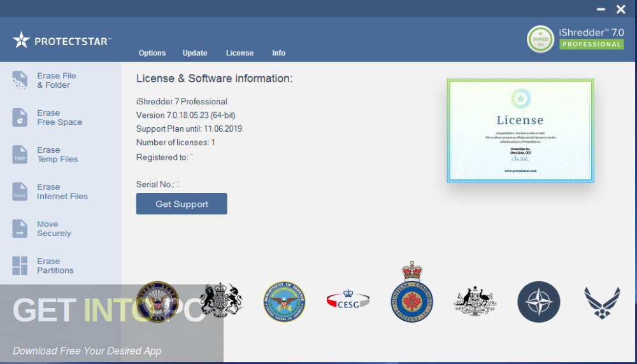Click the Move Securely file icon
Viewport: 637px width, 364px height.
tap(20, 228)
